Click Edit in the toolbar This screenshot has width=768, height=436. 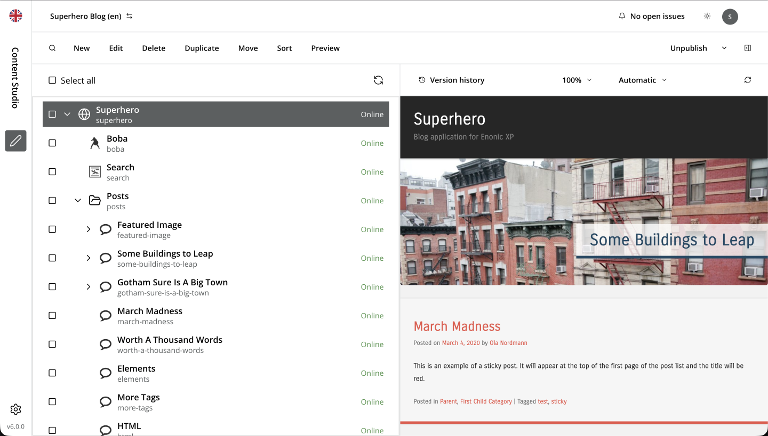pyautogui.click(x=116, y=48)
